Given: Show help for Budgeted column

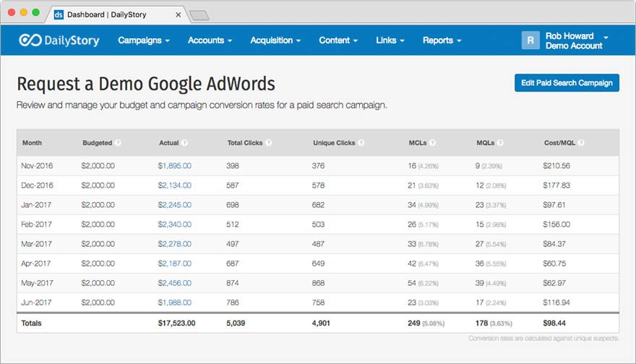Looking at the screenshot, I should coord(118,143).
